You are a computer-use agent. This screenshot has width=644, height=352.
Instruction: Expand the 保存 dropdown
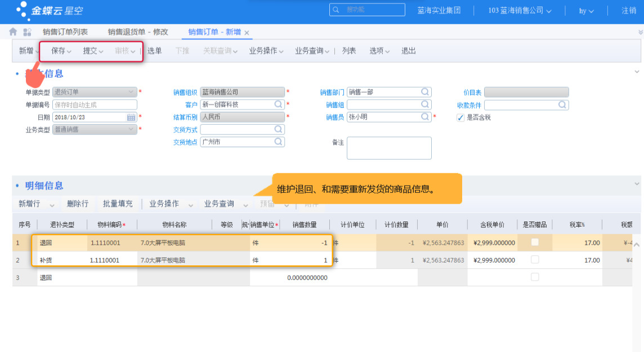tap(69, 52)
